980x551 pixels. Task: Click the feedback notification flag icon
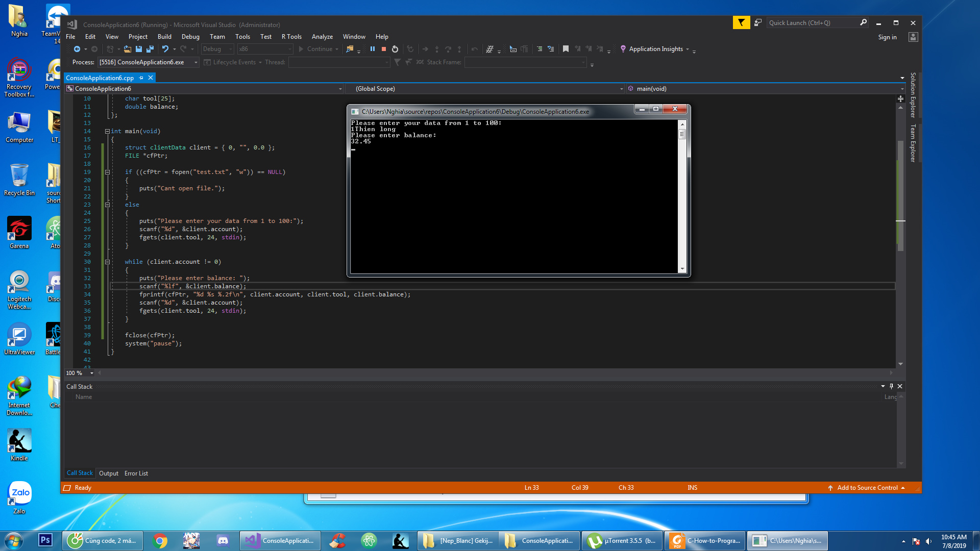point(741,22)
